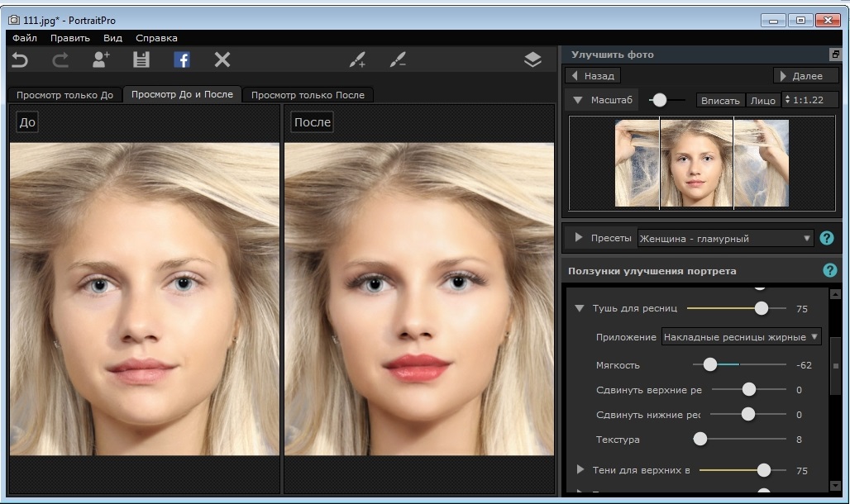850x504 pixels.
Task: Maximize the PortraitPro window
Action: pyautogui.click(x=800, y=21)
